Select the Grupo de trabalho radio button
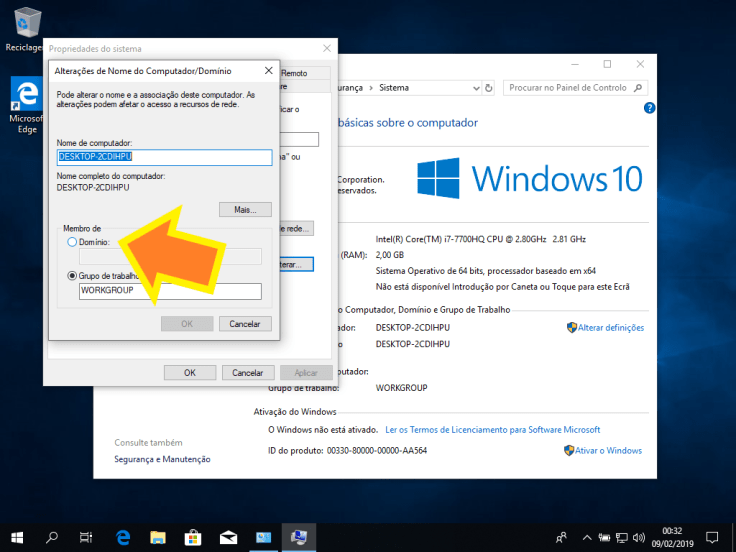This screenshot has width=736, height=552. pyautogui.click(x=71, y=276)
